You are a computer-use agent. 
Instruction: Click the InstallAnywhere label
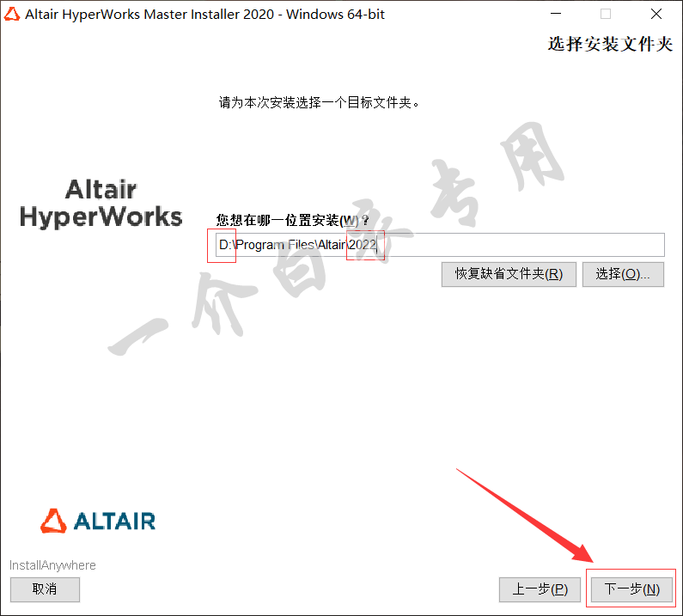tap(52, 565)
